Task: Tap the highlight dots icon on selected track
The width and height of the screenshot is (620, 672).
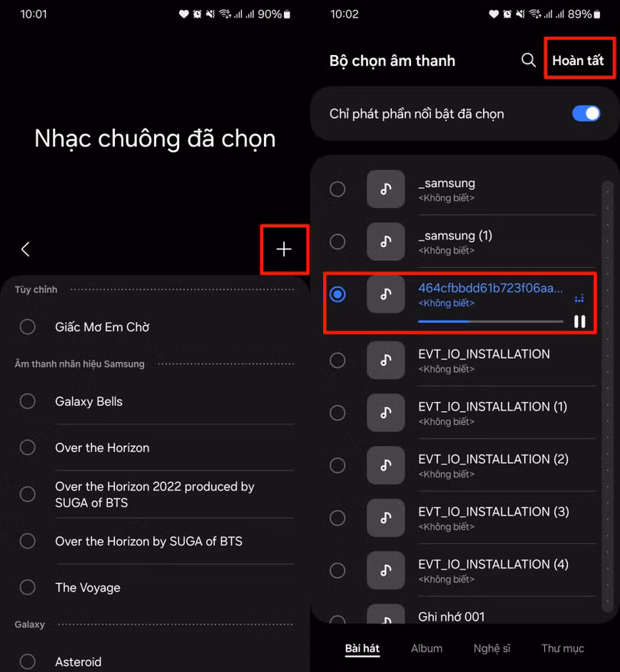Action: [x=579, y=298]
